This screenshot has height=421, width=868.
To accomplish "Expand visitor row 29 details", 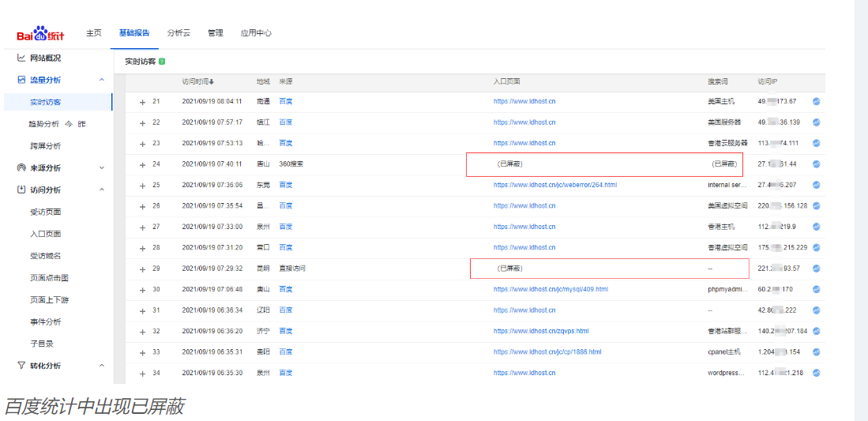I will click(x=143, y=269).
